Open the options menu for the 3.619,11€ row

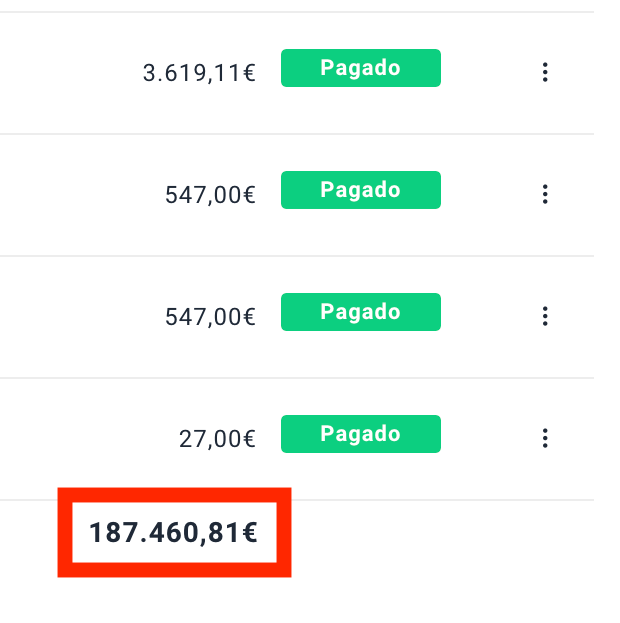pos(545,72)
